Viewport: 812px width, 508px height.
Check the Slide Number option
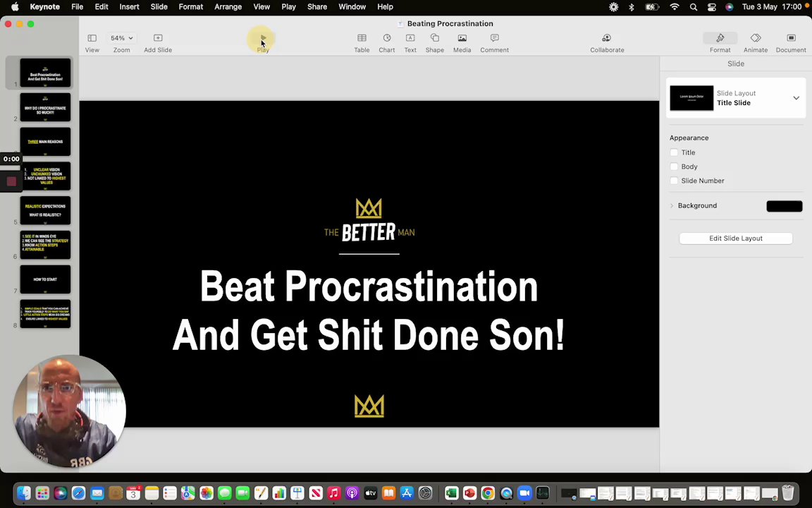pyautogui.click(x=674, y=181)
